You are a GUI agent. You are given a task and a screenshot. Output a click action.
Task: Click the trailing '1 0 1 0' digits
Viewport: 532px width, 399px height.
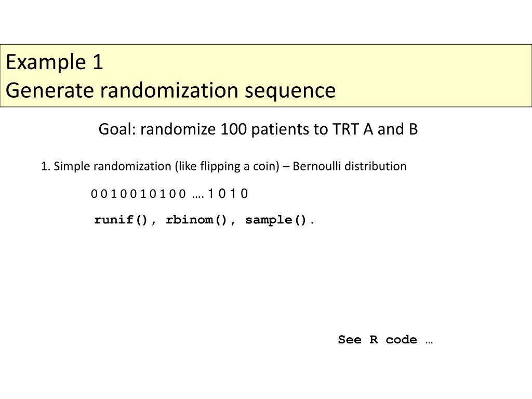point(228,194)
